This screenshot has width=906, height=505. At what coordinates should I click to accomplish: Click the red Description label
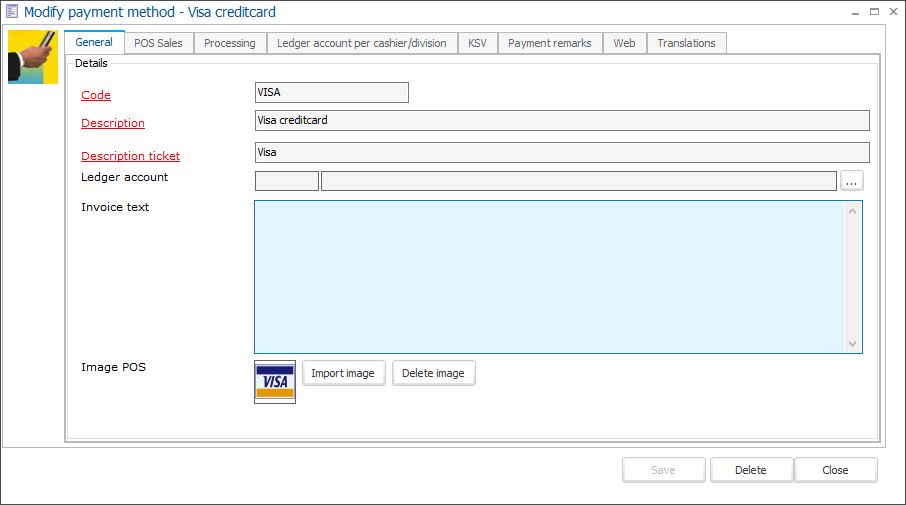coord(113,123)
